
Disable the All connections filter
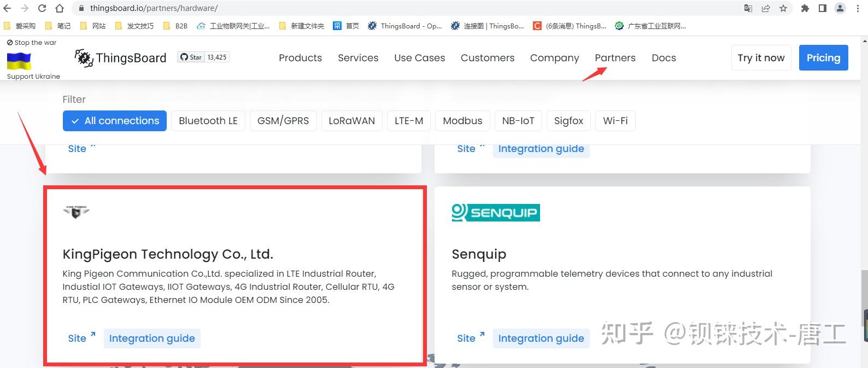(x=114, y=121)
